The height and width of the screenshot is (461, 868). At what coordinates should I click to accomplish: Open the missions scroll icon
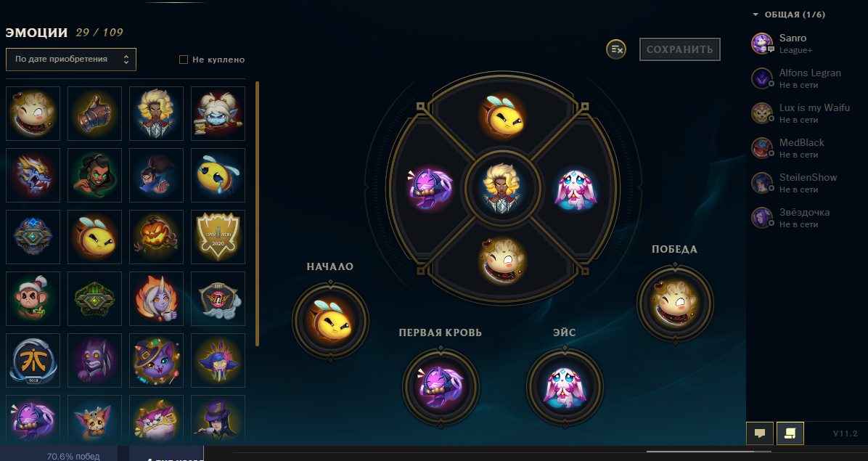coord(790,433)
